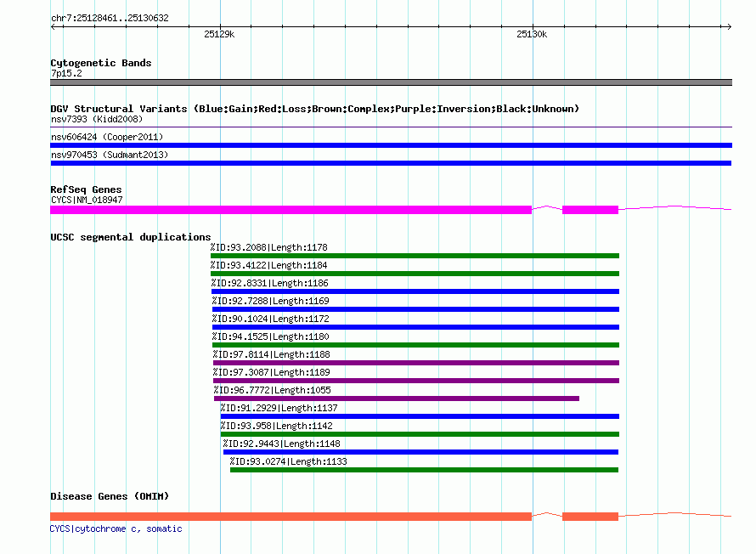Click the %ID:93.0274|Length:1133 label

(288, 461)
